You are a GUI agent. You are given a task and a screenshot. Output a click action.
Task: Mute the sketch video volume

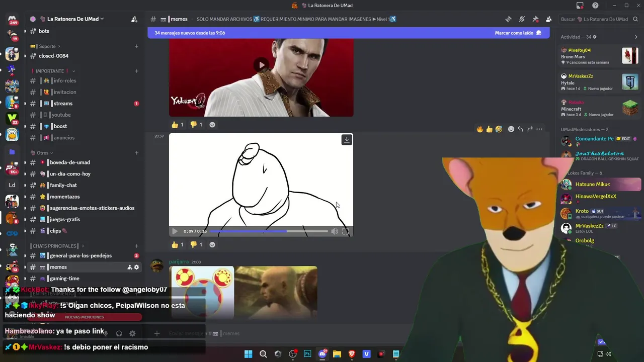pyautogui.click(x=335, y=231)
